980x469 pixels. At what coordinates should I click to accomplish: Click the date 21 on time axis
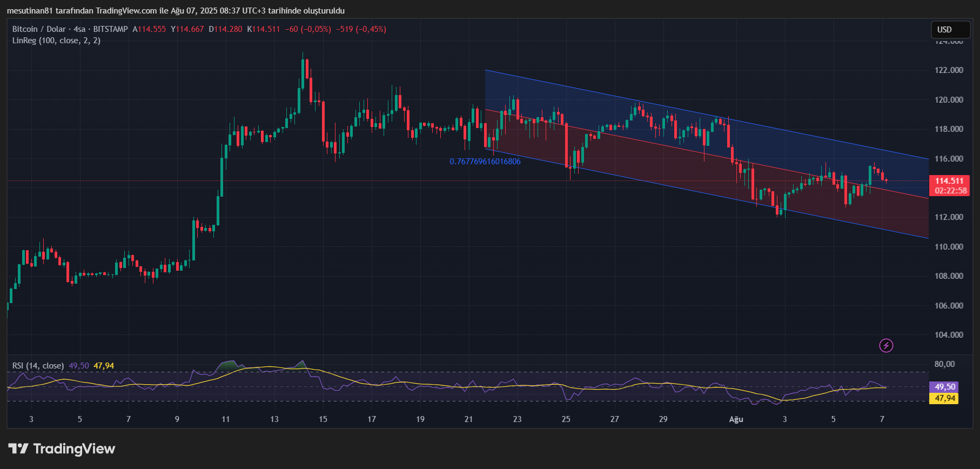(468, 419)
